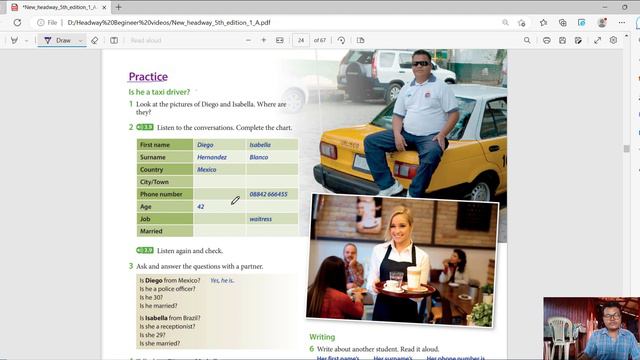Click the scrollbar up arrow

coord(627,36)
